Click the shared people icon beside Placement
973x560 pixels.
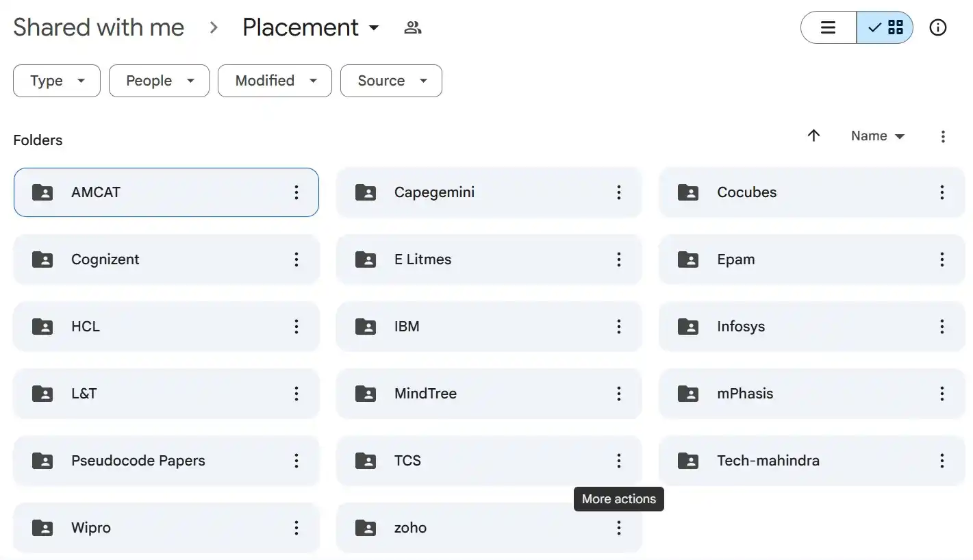[413, 27]
